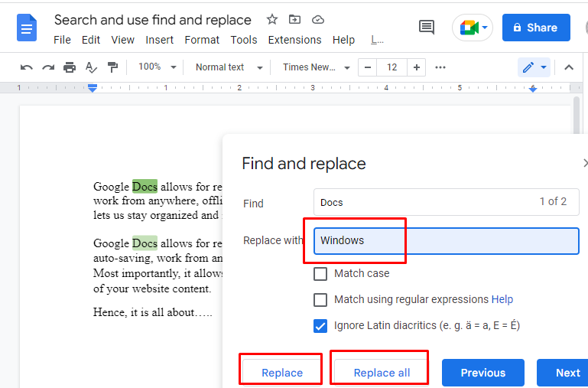Click the document vertical scrollbar
The width and height of the screenshot is (588, 388).
(x=577, y=116)
